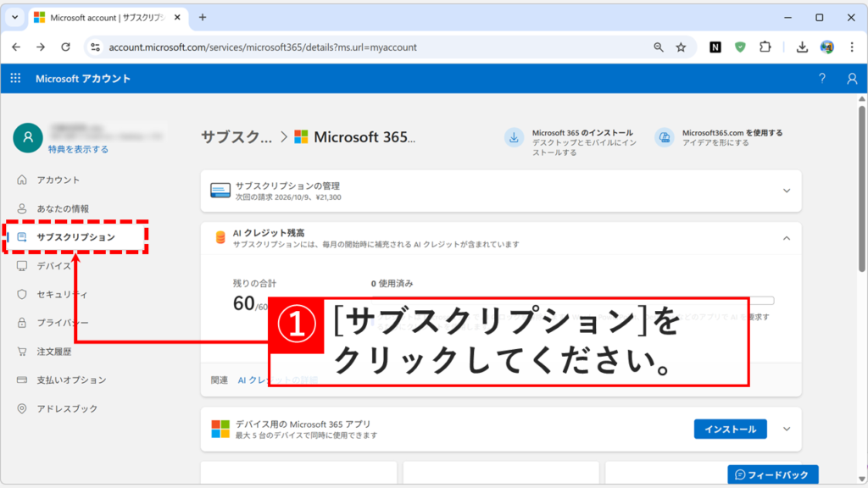Click the インストール button
Screen dimensions: 868x488
tap(730, 429)
